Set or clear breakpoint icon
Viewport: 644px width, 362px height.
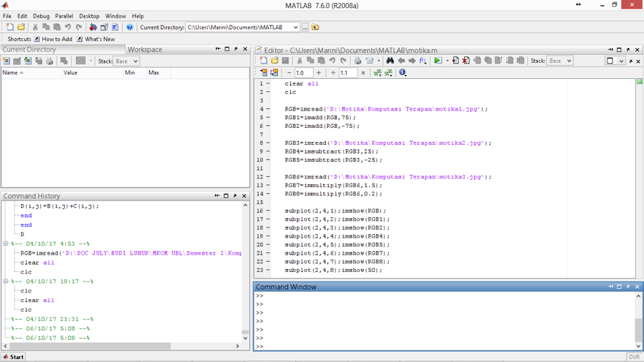click(x=455, y=61)
